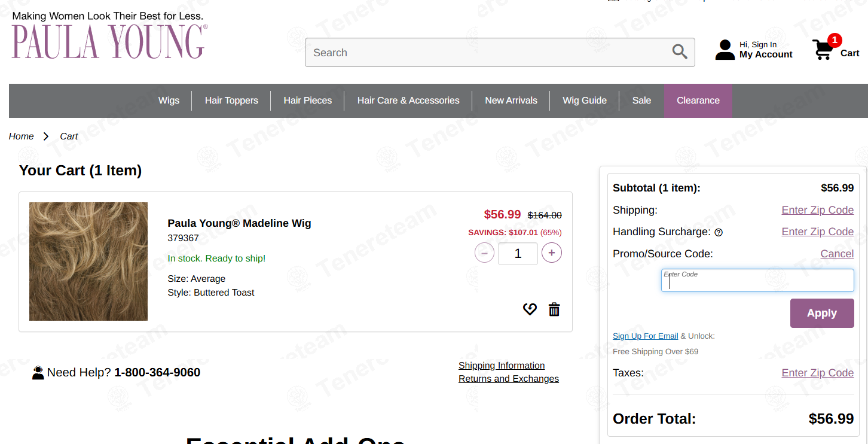Click the search magnifier icon
Image resolution: width=868 pixels, height=444 pixels.
[x=680, y=52]
